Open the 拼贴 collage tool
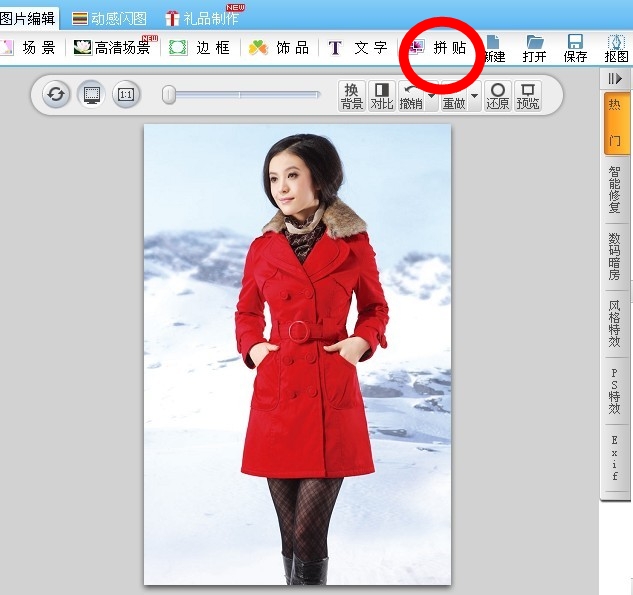Viewport: 633px width, 595px height. tap(437, 48)
